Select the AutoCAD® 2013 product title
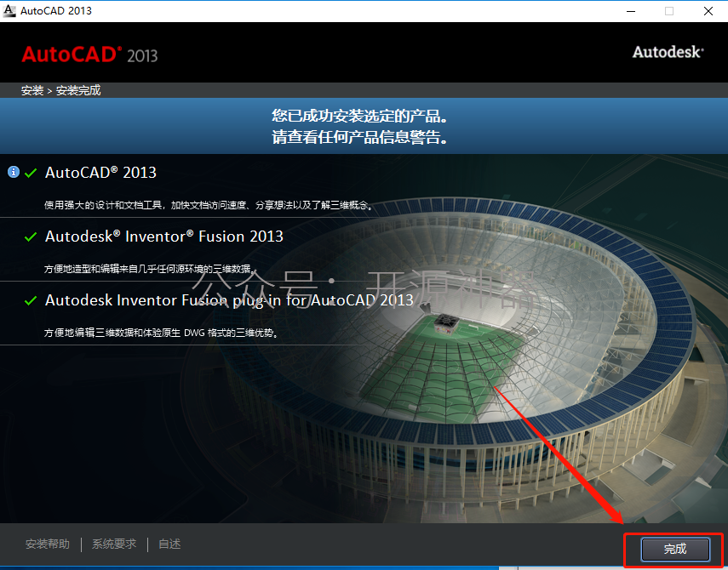The image size is (728, 570). pos(100,173)
